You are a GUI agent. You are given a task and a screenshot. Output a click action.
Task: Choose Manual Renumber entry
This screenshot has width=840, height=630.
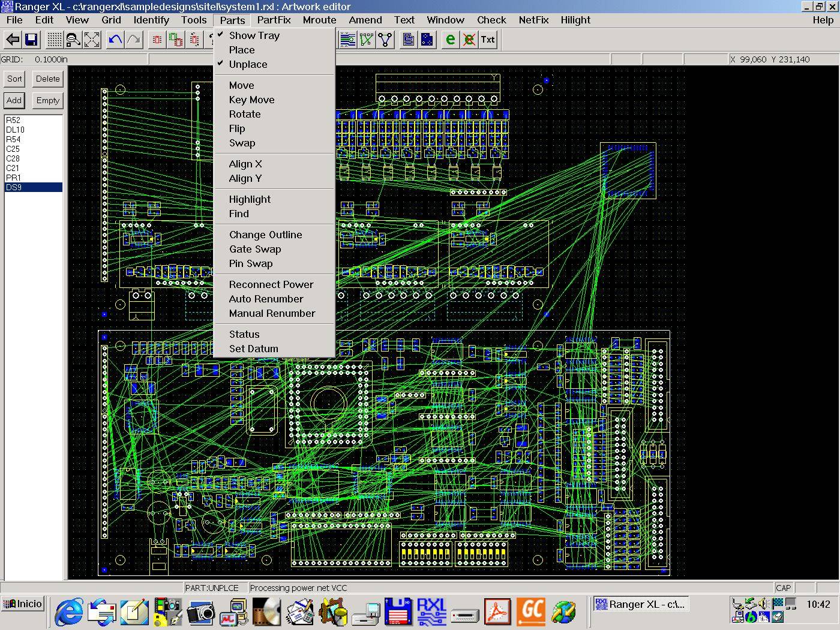click(274, 313)
